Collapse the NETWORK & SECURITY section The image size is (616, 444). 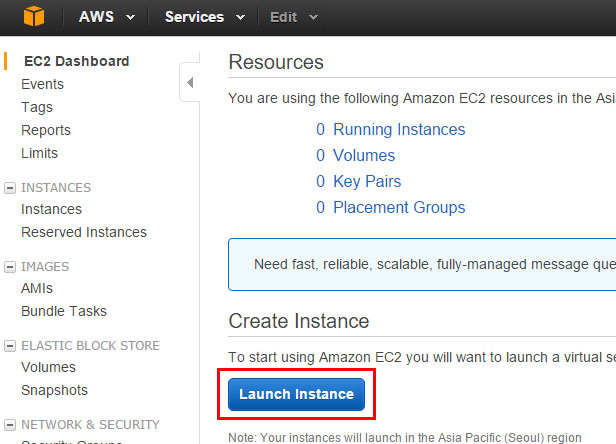click(x=10, y=425)
